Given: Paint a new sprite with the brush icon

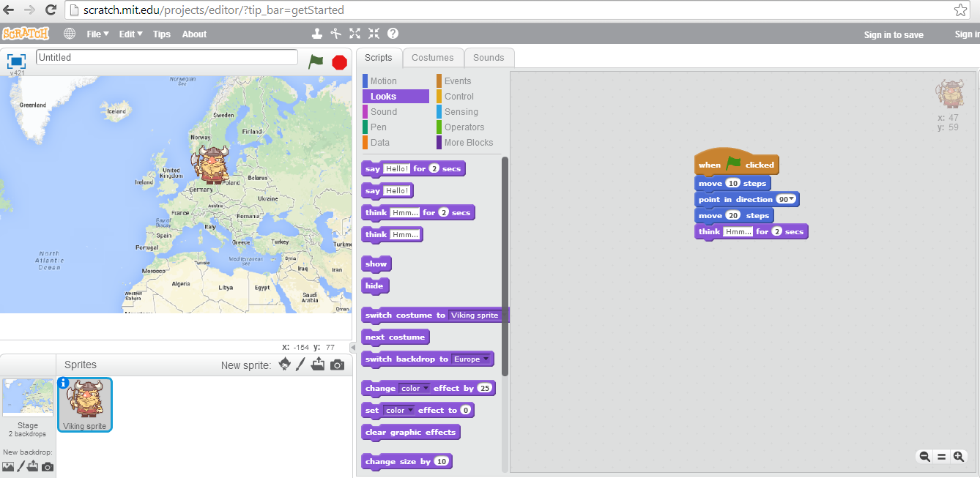Looking at the screenshot, I should coord(301,363).
